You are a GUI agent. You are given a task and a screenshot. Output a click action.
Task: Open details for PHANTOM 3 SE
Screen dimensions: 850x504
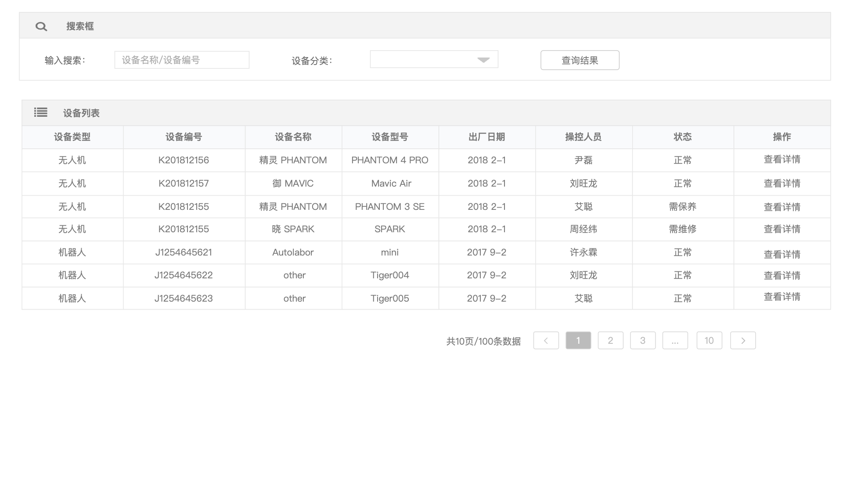[782, 207]
